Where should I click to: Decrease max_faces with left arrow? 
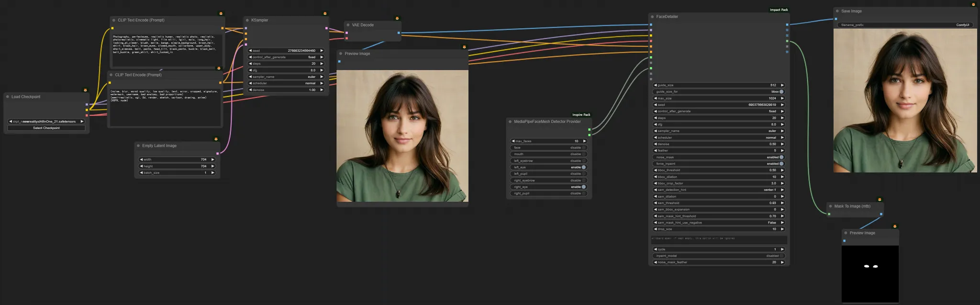513,141
